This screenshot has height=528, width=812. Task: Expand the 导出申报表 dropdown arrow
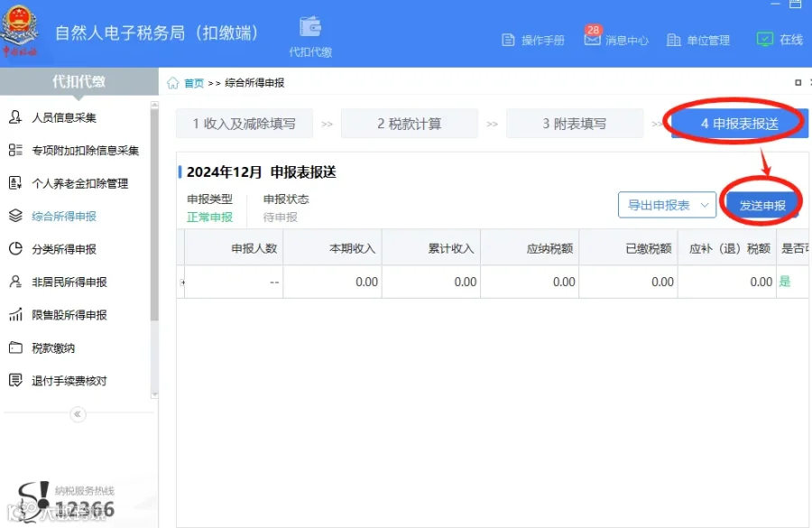point(705,205)
